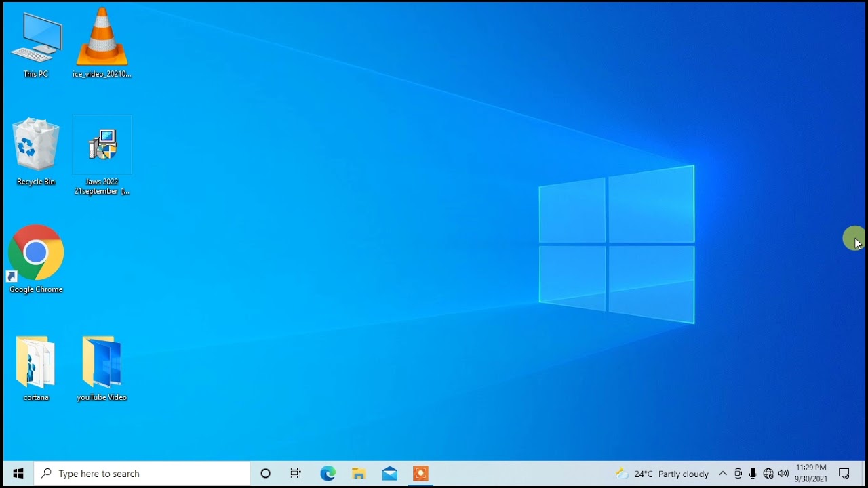Click the "Jaws 2022 21september" label text
The height and width of the screenshot is (488, 868).
click(x=102, y=186)
